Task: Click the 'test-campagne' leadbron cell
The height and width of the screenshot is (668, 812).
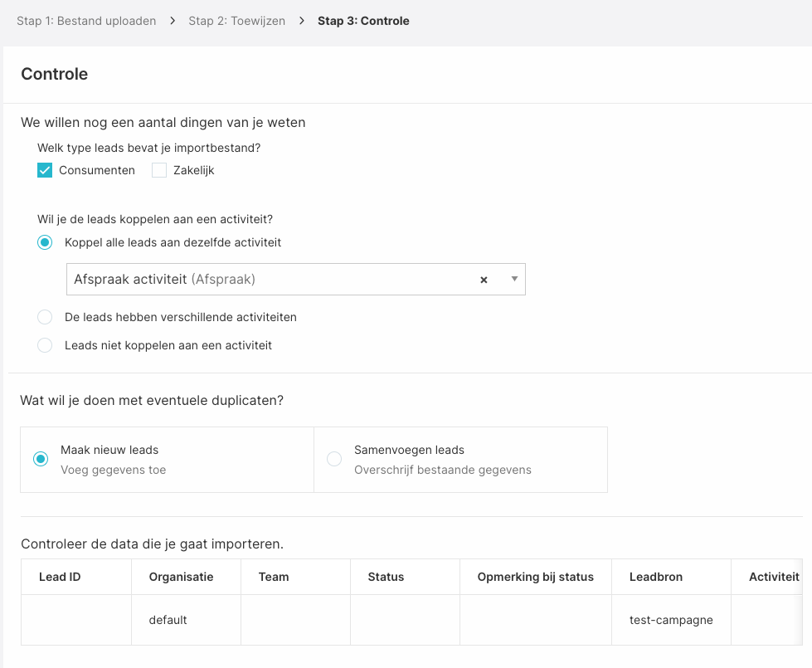Action: click(x=671, y=620)
